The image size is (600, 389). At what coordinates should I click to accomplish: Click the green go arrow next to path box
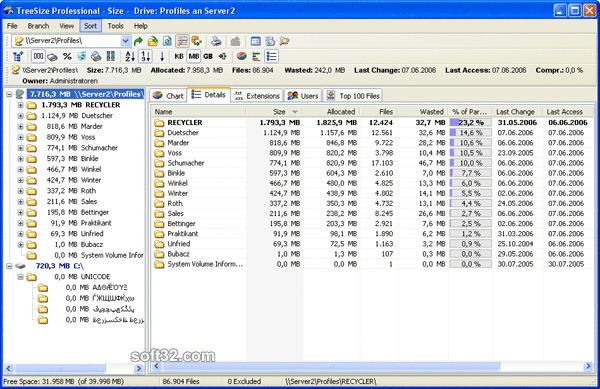139,41
